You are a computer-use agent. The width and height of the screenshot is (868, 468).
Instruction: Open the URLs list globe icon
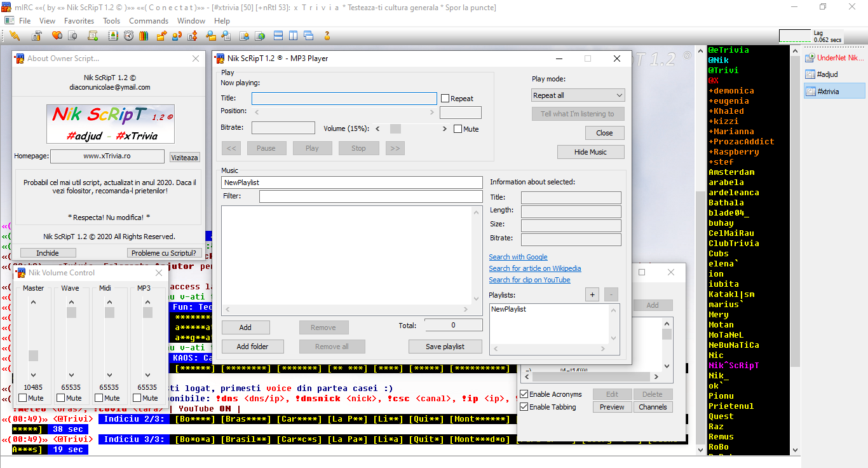point(260,36)
